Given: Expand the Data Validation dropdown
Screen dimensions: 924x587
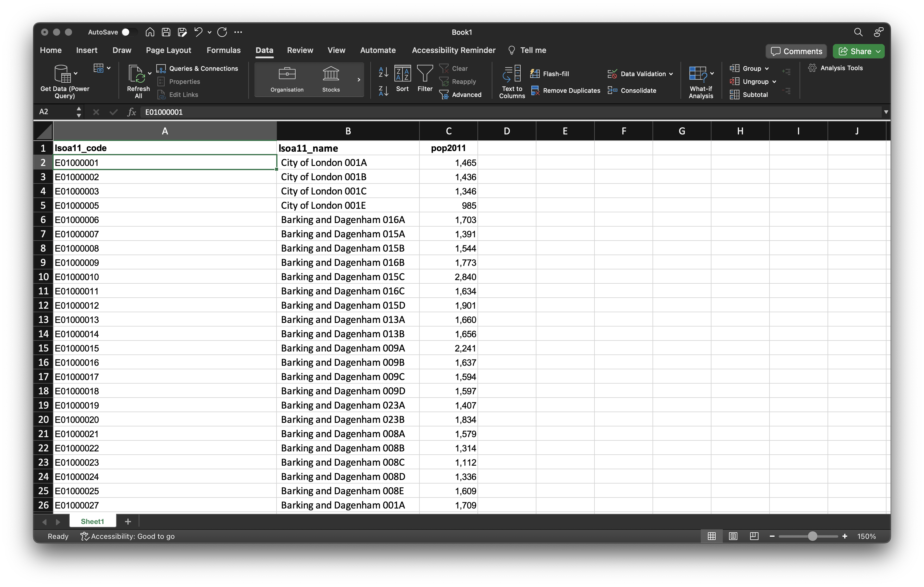Looking at the screenshot, I should pyautogui.click(x=671, y=74).
